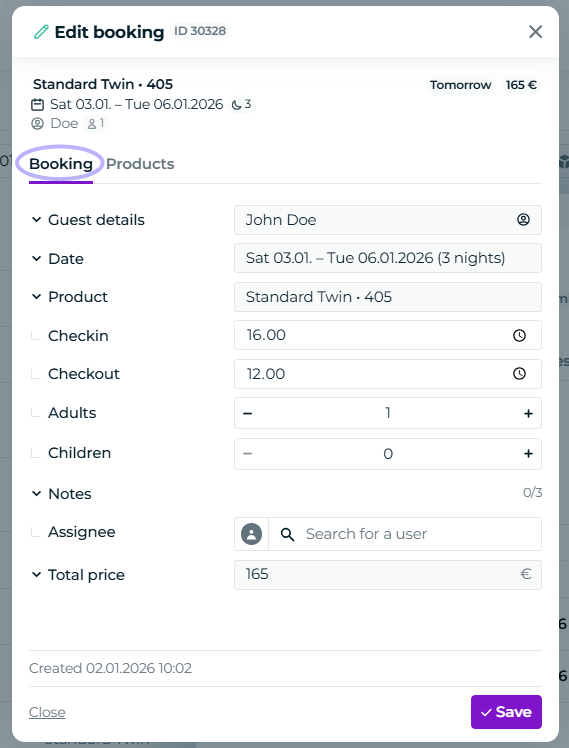
Task: Expand the Date section chevron
Action: point(36,259)
